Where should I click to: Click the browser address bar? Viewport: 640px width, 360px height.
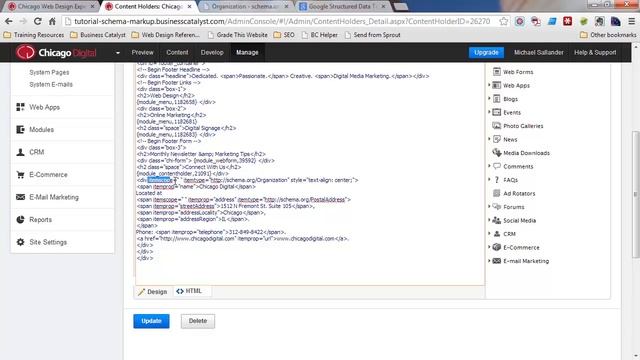click(282, 21)
